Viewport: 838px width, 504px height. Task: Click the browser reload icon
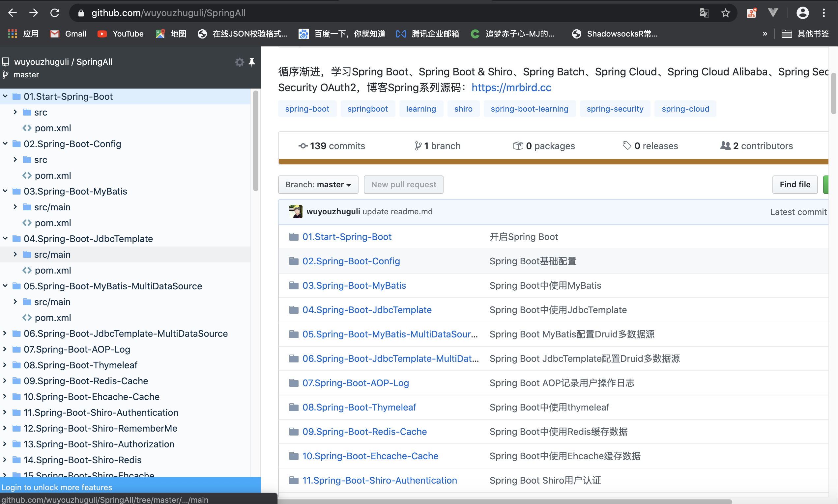tap(55, 13)
